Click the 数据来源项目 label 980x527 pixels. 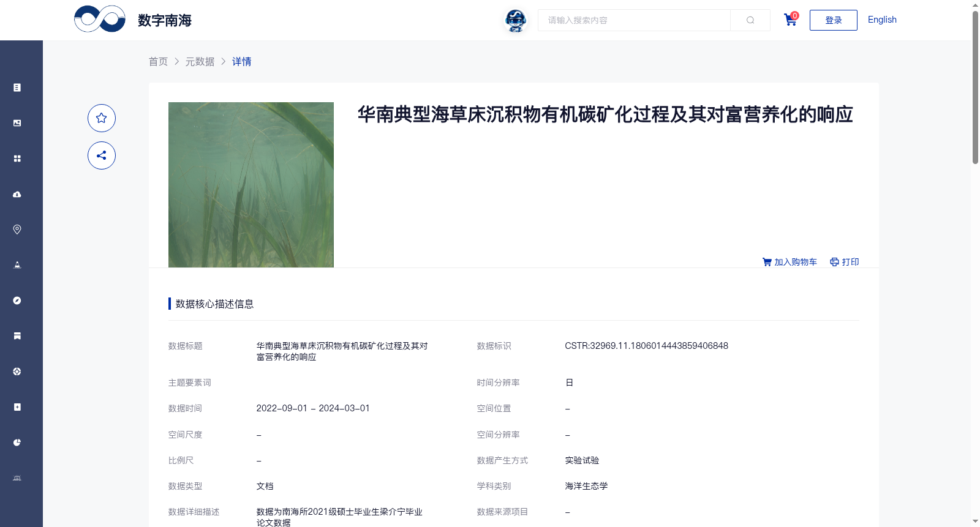[x=502, y=512]
